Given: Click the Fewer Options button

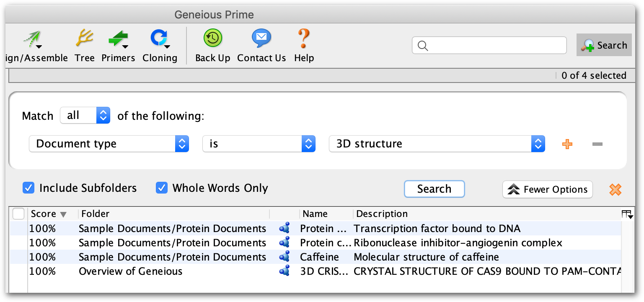Looking at the screenshot, I should click(548, 189).
